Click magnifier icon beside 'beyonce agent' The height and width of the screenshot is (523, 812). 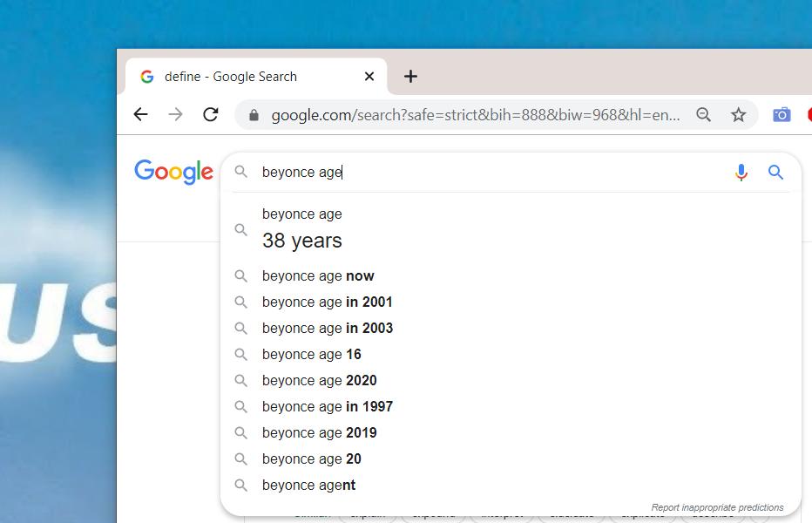(240, 486)
